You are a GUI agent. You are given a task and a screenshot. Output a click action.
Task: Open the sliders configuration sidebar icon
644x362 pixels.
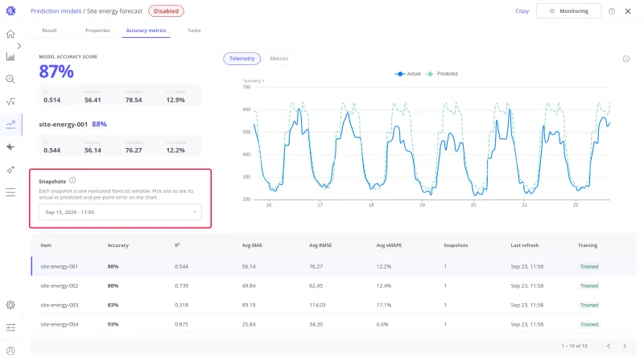coord(10,327)
